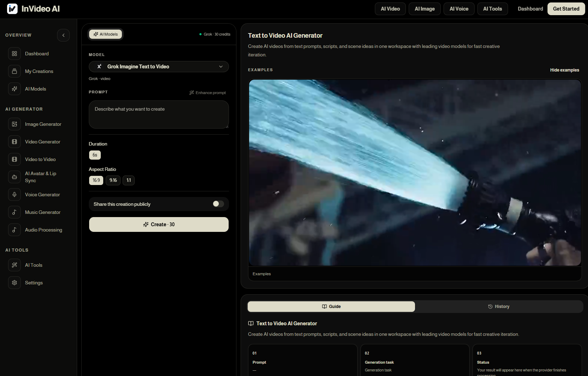
Task: Select 1:1 aspect ratio
Action: point(129,180)
